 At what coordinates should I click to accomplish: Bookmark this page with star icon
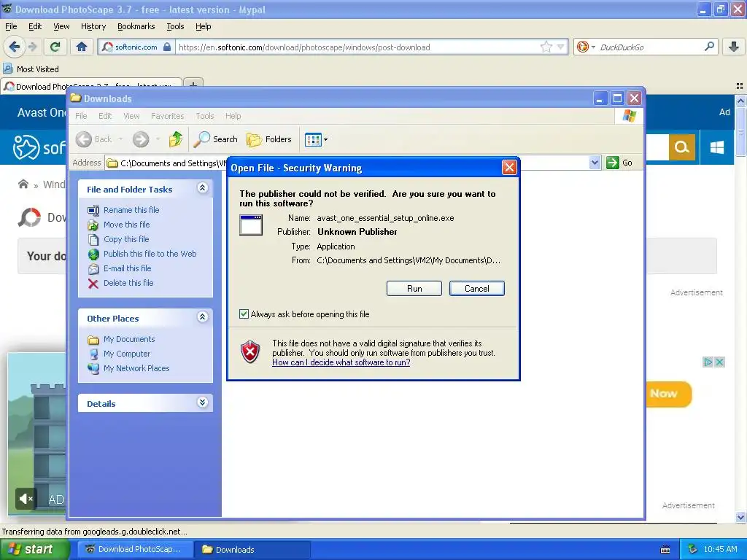pyautogui.click(x=546, y=47)
